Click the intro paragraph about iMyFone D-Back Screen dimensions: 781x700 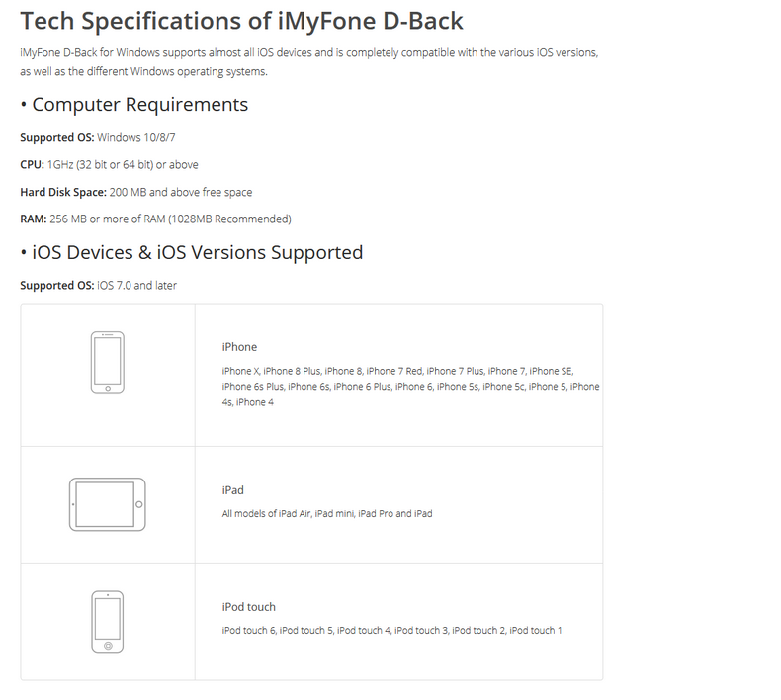pos(308,62)
